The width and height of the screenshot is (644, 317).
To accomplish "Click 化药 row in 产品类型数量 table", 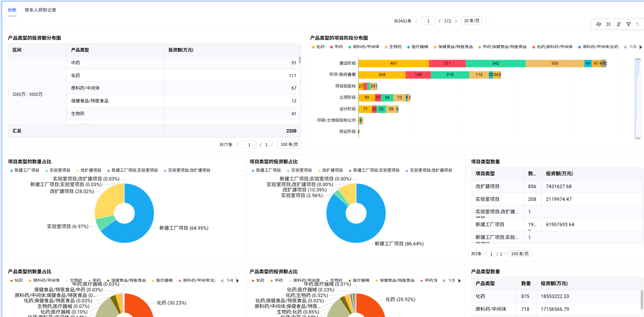I will pos(556,296).
